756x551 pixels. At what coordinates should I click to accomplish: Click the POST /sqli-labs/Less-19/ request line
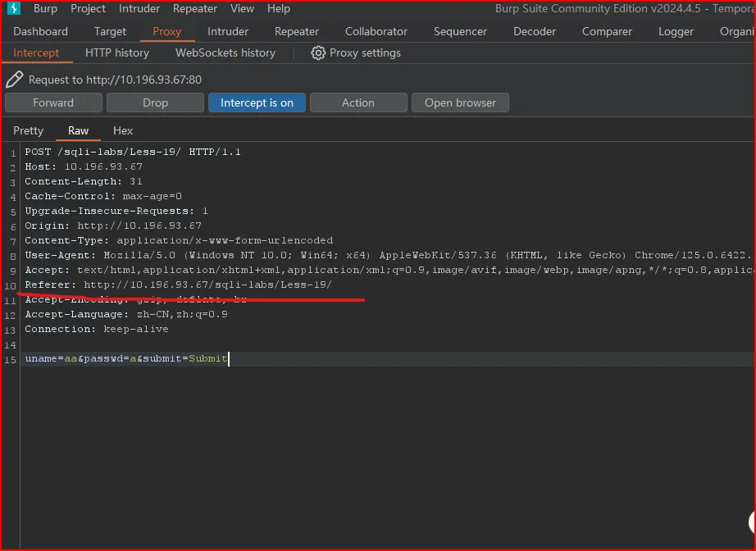(x=133, y=152)
